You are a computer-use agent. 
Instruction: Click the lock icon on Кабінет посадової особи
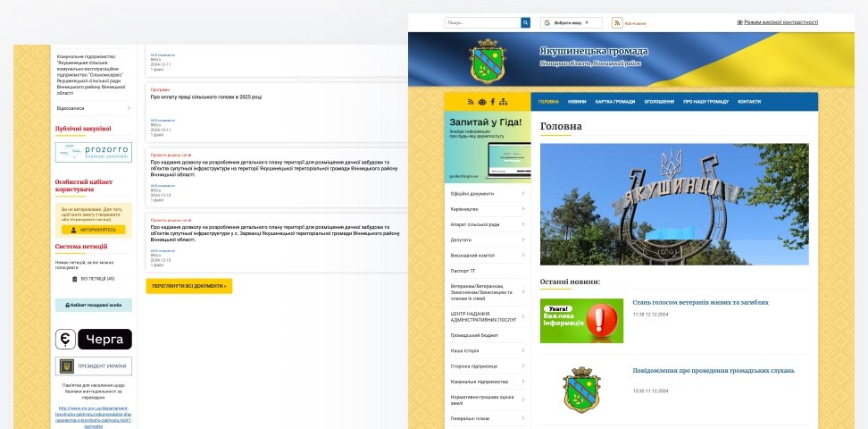coord(68,306)
